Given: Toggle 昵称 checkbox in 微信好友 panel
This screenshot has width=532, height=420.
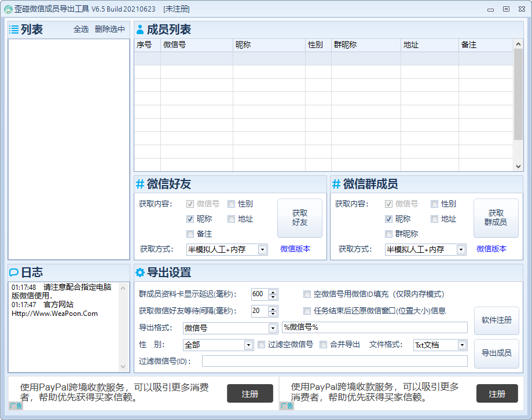Looking at the screenshot, I should (190, 219).
